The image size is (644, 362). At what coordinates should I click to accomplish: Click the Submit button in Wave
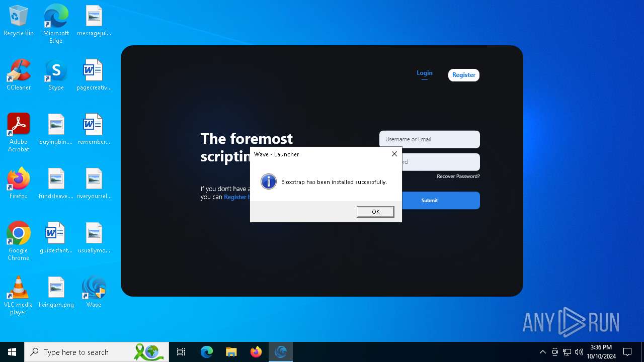(x=441, y=200)
